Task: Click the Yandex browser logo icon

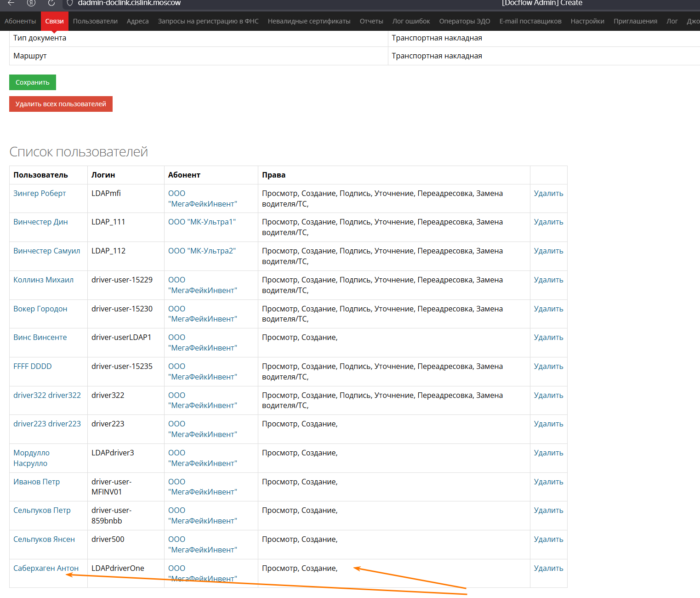Action: coord(31,3)
